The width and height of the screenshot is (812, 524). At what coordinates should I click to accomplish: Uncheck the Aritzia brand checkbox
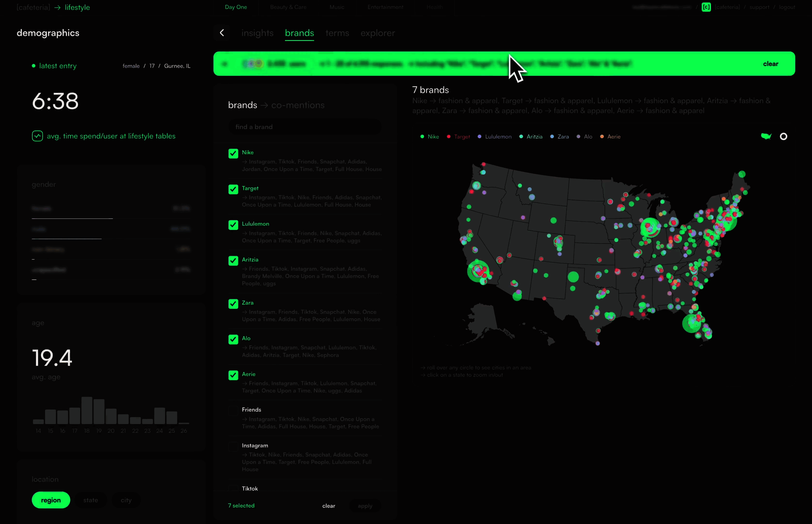click(233, 261)
